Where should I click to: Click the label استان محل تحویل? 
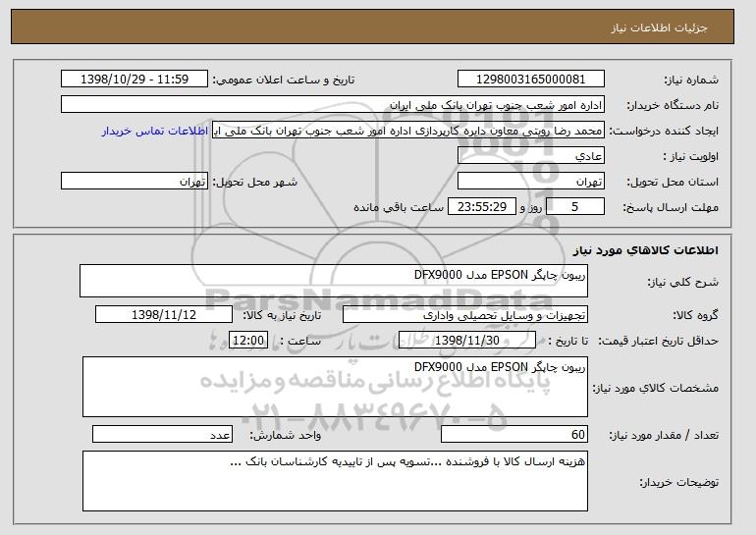673,182
